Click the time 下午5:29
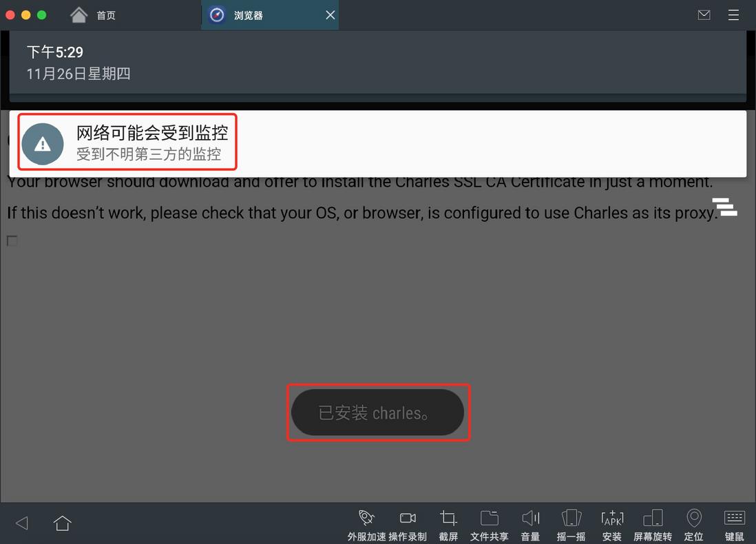The height and width of the screenshot is (544, 756). (x=55, y=52)
